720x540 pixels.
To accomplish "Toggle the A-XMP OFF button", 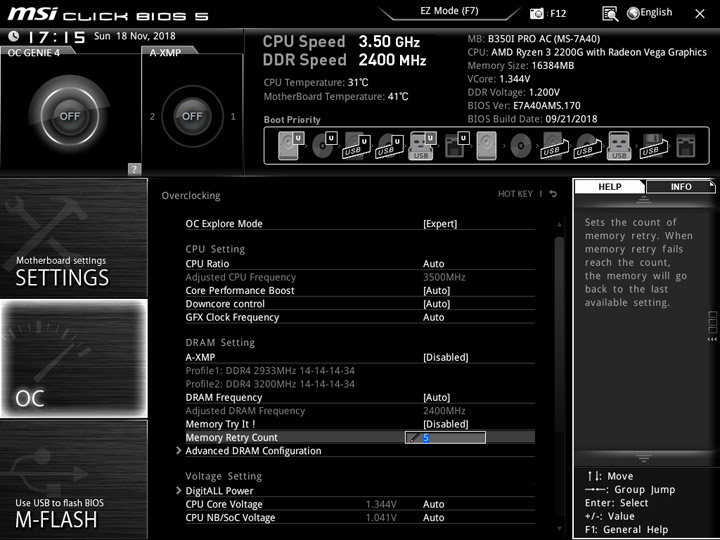I will point(192,116).
